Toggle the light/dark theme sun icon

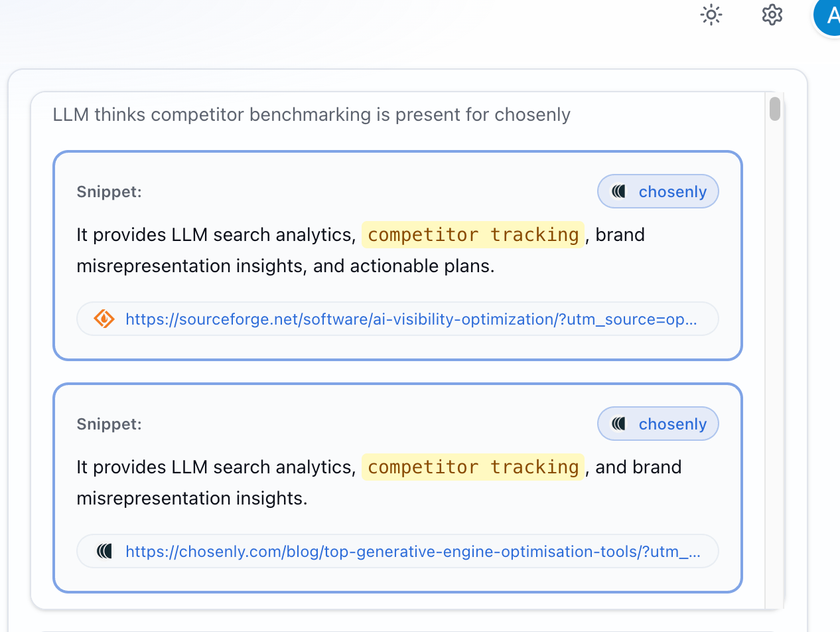coord(711,15)
